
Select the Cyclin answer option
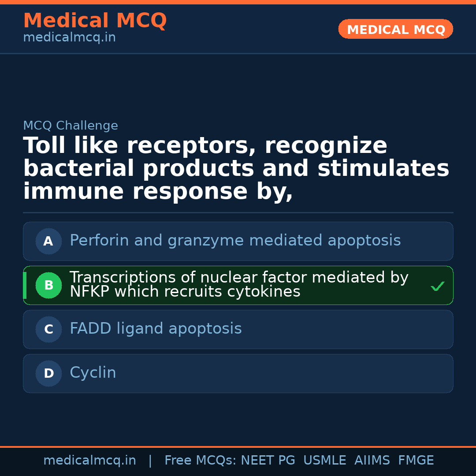click(93, 373)
